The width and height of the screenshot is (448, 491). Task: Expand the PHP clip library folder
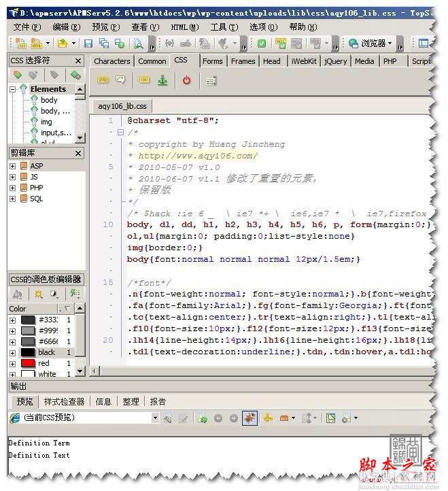pos(12,188)
